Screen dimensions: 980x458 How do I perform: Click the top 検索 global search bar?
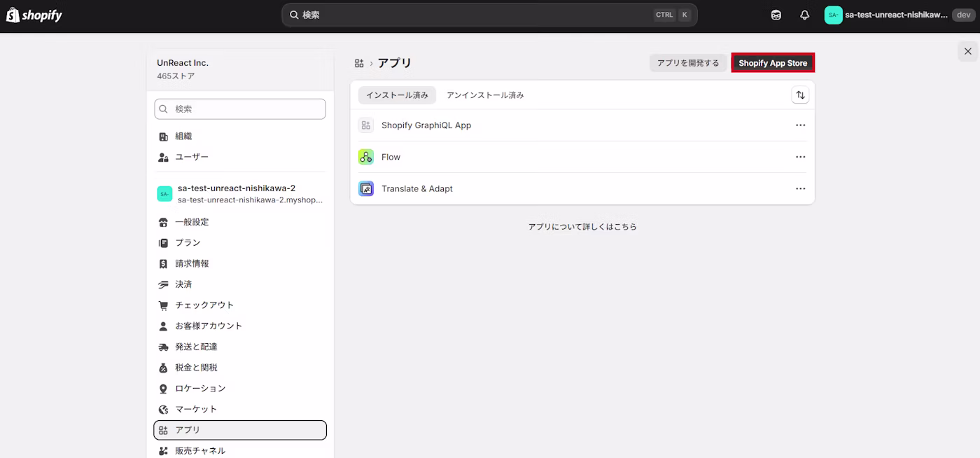pos(489,15)
